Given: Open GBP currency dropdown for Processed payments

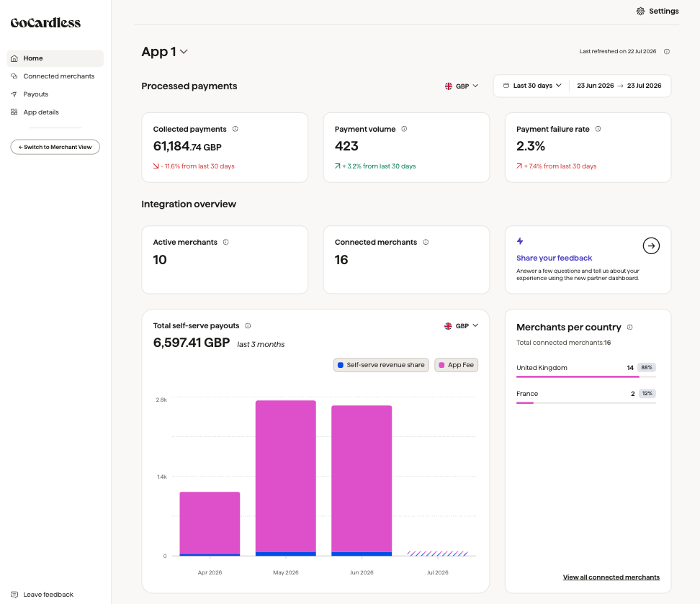Looking at the screenshot, I should pyautogui.click(x=462, y=86).
